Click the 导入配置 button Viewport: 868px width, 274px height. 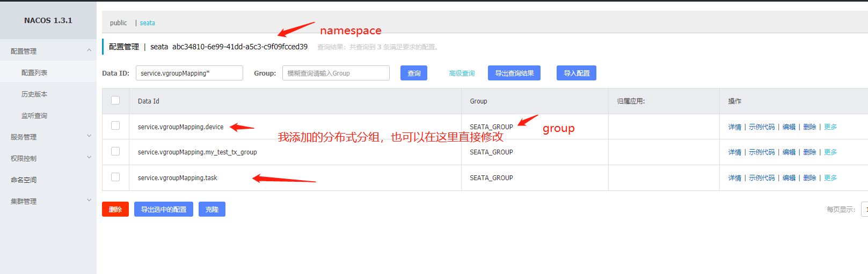click(x=577, y=73)
